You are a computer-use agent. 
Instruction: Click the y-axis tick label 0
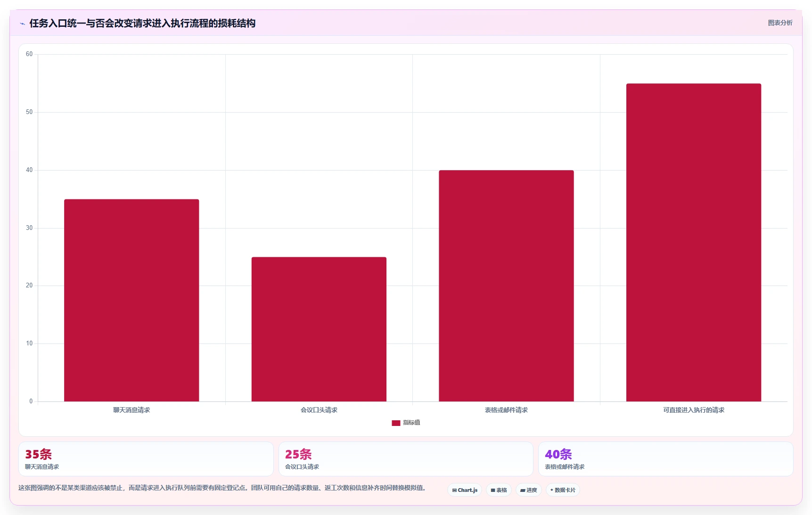point(31,401)
